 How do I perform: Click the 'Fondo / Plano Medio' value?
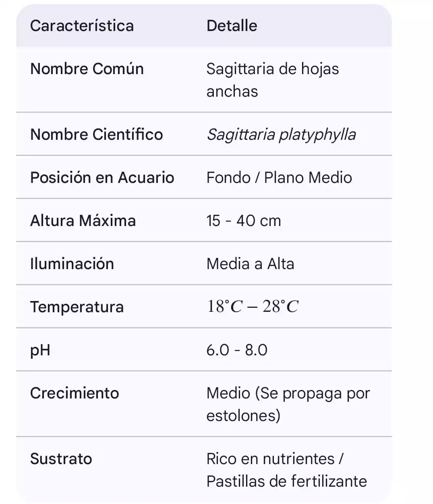(x=279, y=178)
